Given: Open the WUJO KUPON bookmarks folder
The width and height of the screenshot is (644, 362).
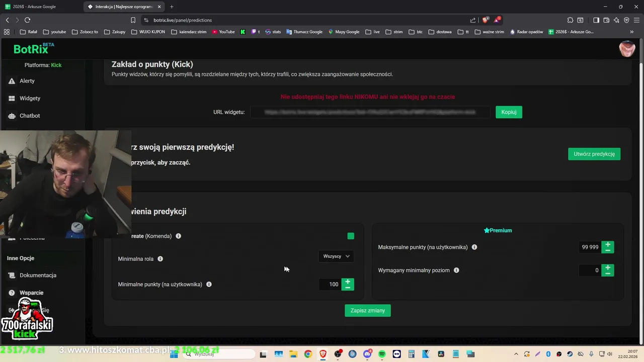Looking at the screenshot, I should [x=148, y=32].
